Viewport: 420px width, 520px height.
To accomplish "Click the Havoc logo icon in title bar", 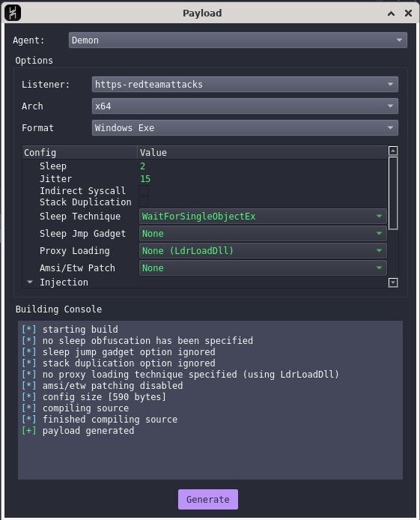I will (x=13, y=13).
